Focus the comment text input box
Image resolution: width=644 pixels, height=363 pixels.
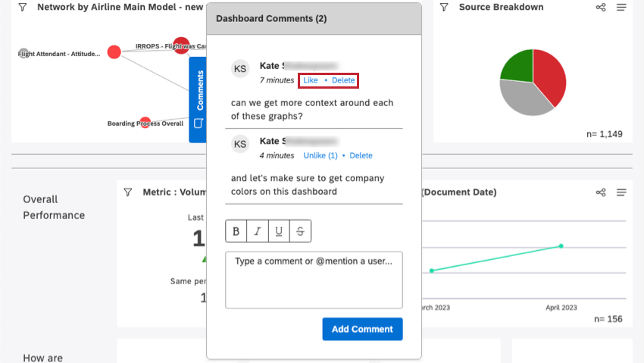coord(314,280)
